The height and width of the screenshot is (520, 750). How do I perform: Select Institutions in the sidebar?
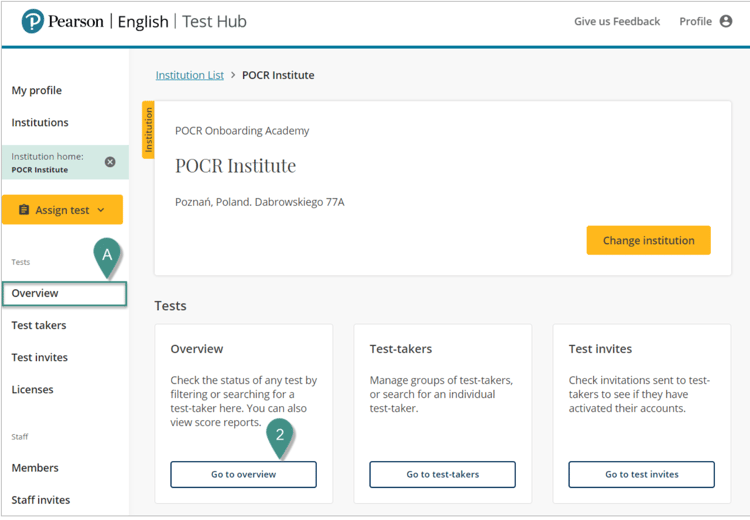(x=40, y=122)
